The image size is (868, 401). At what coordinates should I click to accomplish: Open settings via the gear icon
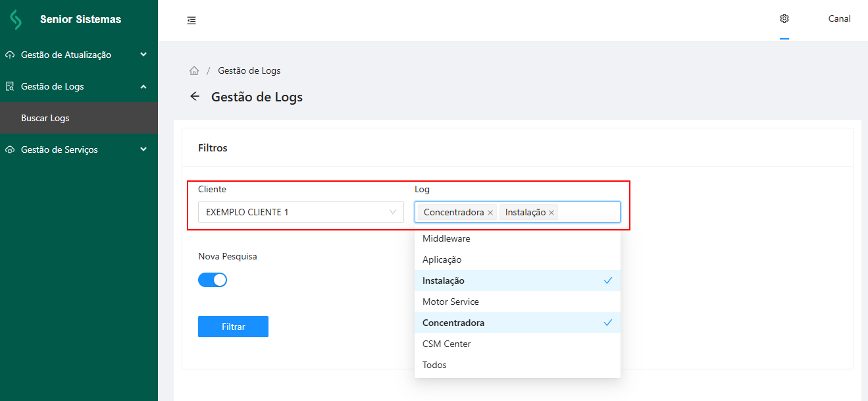pos(784,18)
